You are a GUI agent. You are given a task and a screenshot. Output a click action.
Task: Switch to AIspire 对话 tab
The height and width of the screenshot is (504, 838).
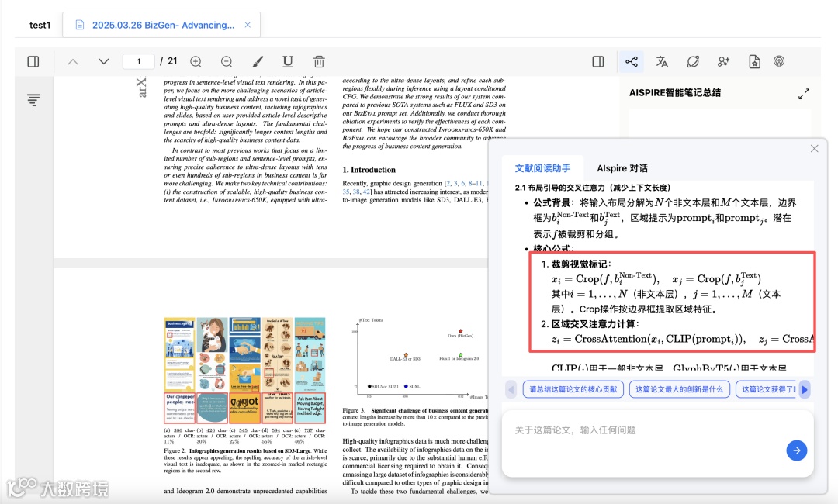(x=622, y=168)
